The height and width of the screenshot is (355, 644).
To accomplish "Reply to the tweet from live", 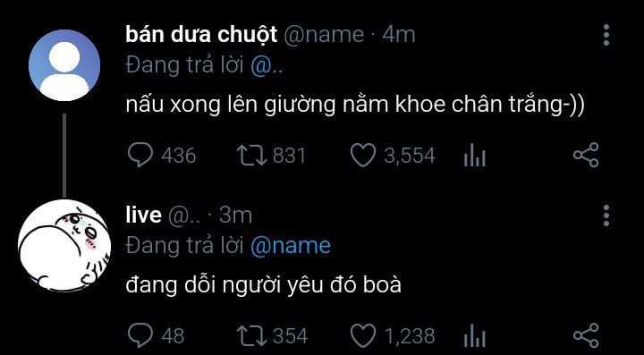I will pos(140,335).
